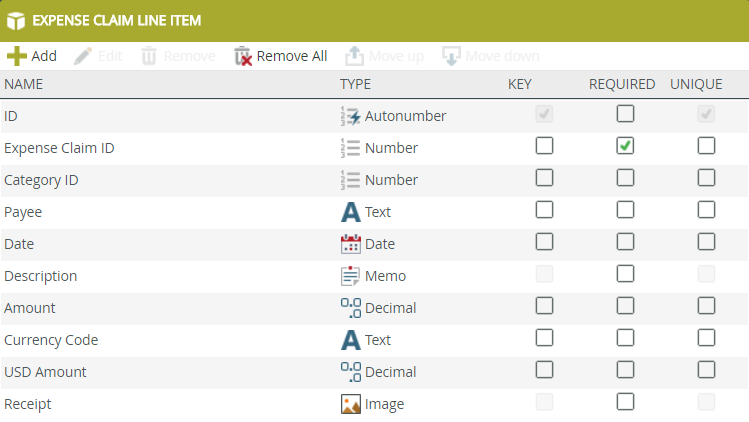Viewport: 749px width, 422px height.
Task: Click the cube icon in the header
Action: pyautogui.click(x=16, y=20)
